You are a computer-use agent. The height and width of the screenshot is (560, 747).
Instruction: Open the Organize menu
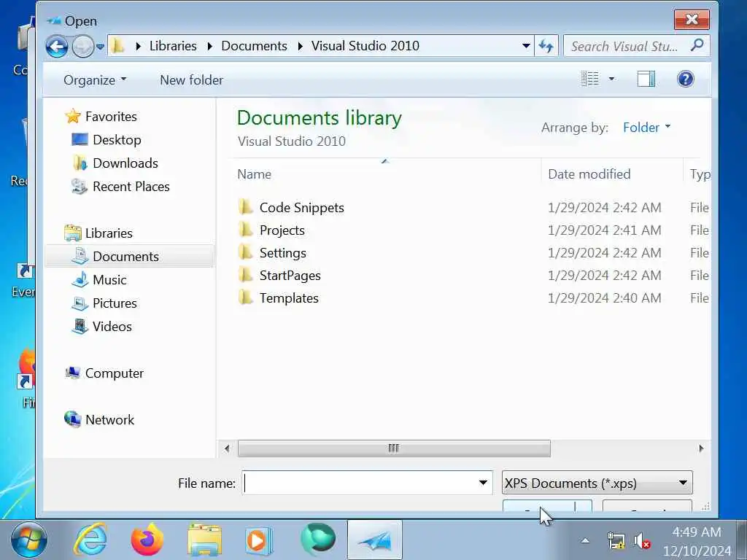tap(95, 80)
